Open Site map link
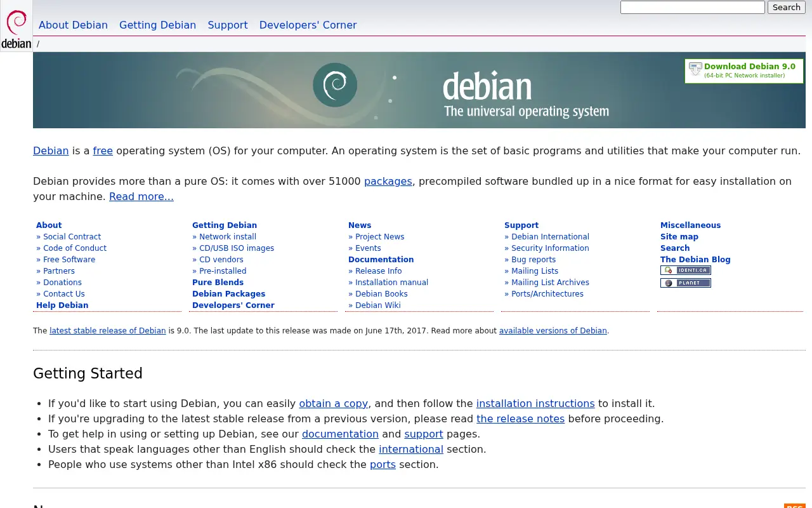The height and width of the screenshot is (508, 812). tap(679, 237)
